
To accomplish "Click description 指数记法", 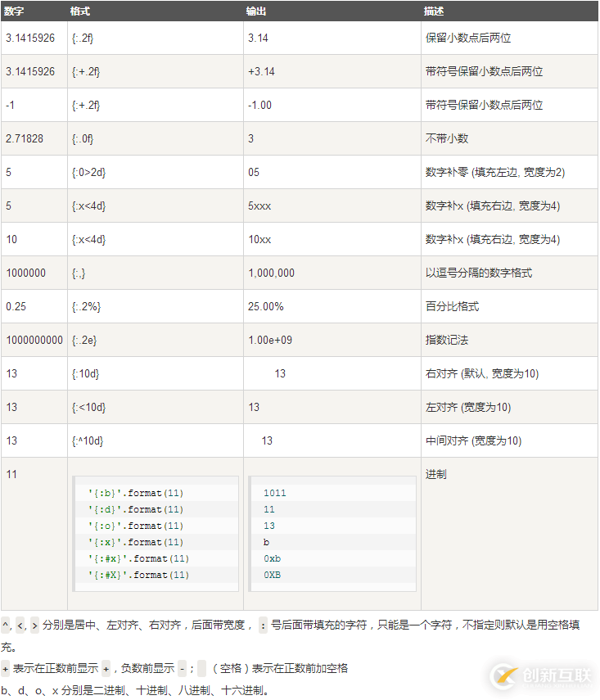I will coord(447,341).
